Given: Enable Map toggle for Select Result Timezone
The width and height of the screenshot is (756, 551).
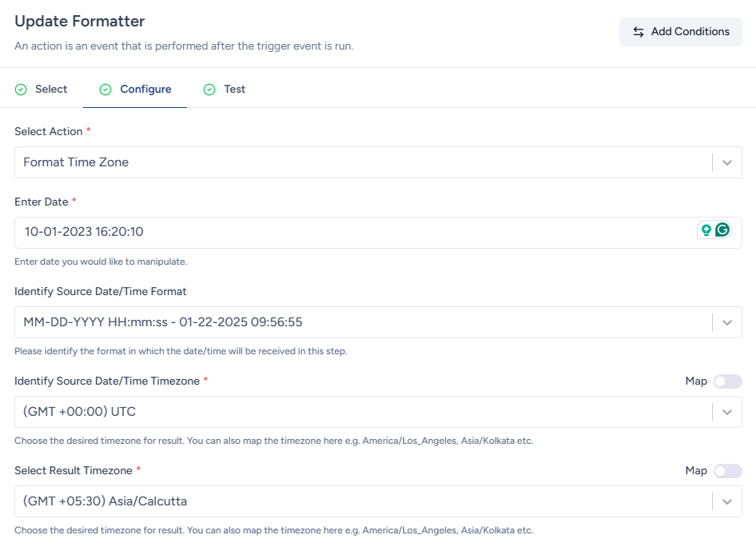Looking at the screenshot, I should coord(727,471).
